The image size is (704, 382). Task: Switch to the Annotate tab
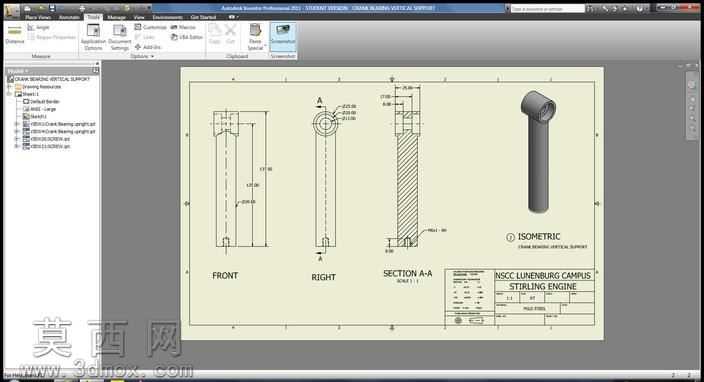(69, 17)
